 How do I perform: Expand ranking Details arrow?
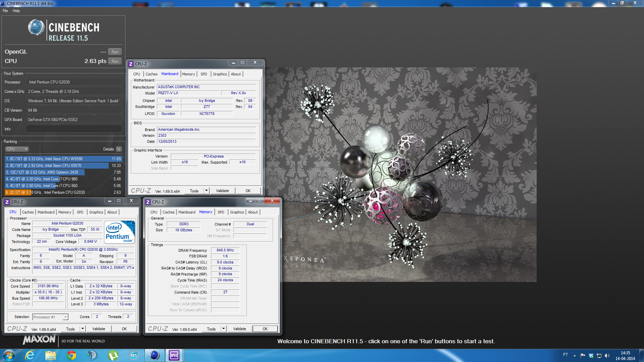click(119, 149)
